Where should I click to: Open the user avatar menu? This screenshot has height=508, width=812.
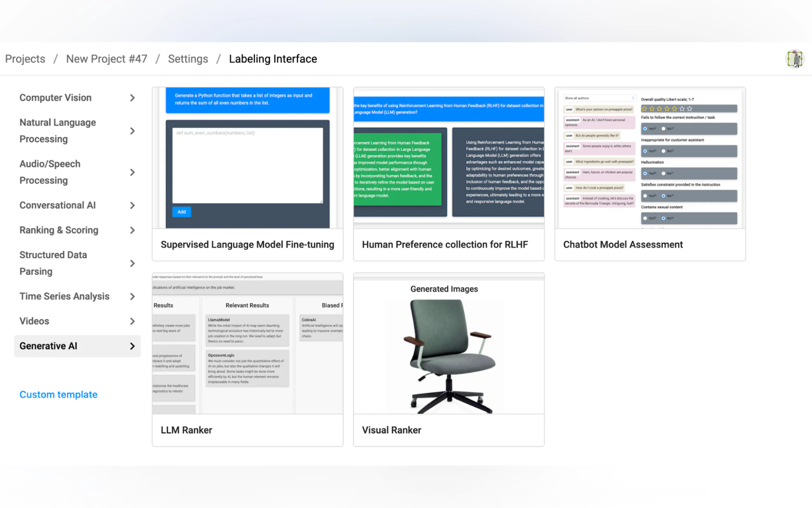point(794,59)
